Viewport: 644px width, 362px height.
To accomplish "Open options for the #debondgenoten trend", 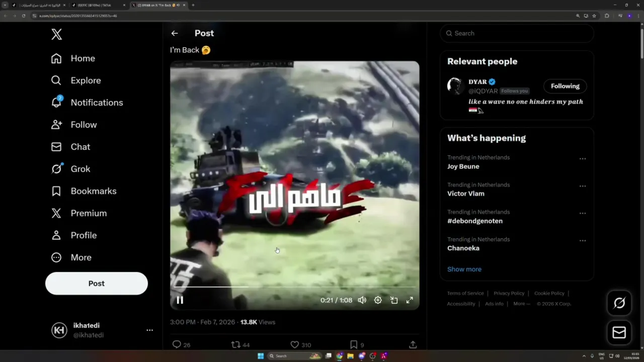I will click(x=583, y=213).
